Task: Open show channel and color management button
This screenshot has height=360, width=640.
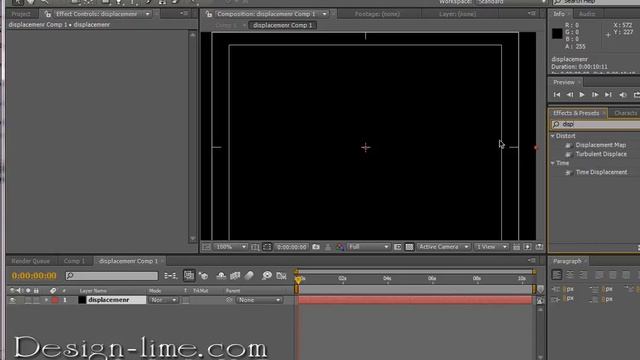Action: click(x=340, y=247)
